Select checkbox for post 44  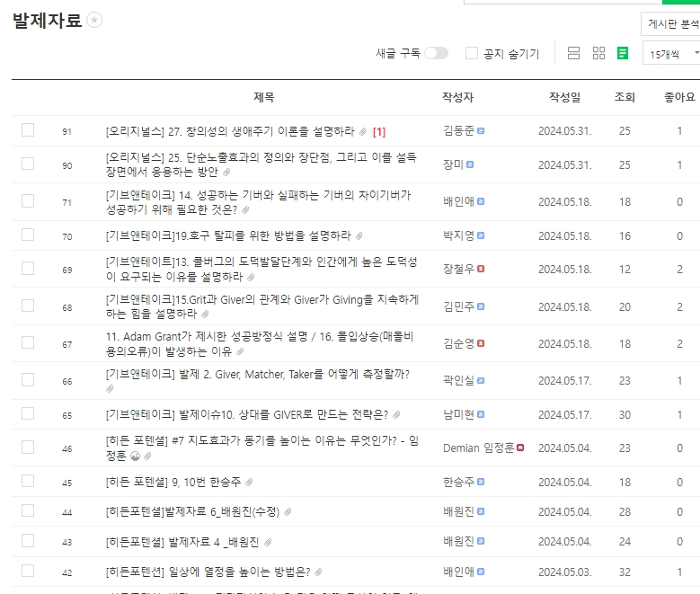point(28,510)
